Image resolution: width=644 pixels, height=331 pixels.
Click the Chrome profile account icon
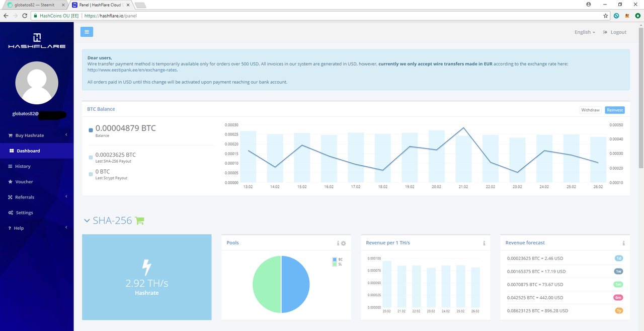pos(589,4)
